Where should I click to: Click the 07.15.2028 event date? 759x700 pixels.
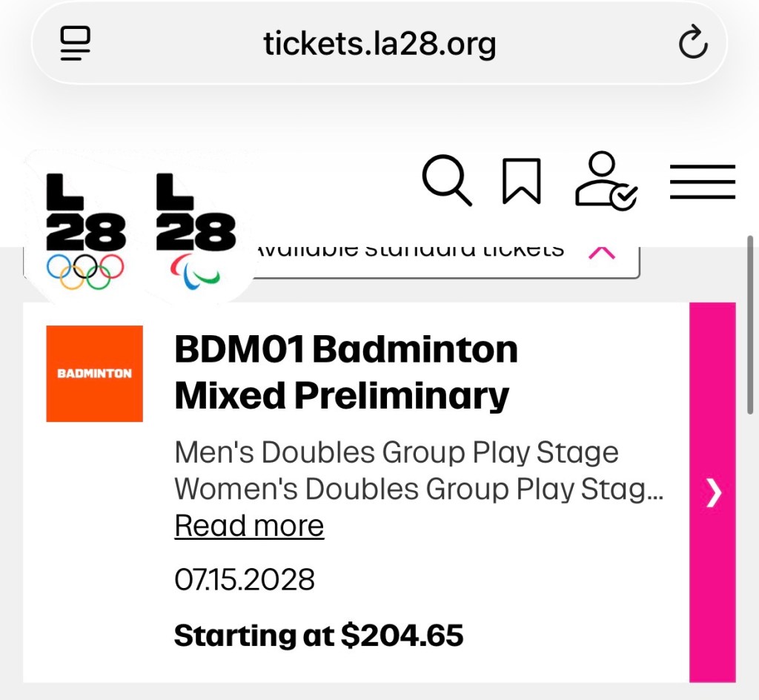click(x=245, y=579)
